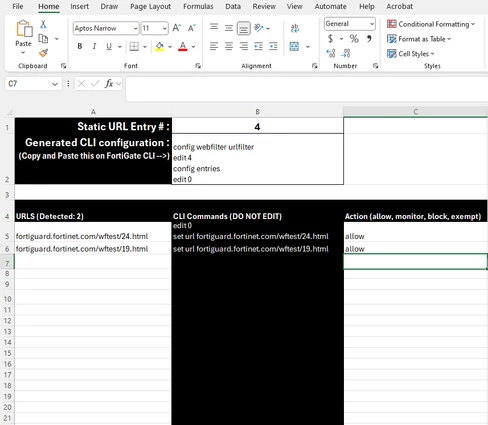
Task: Open Number format dialog launcher
Action: click(375, 66)
